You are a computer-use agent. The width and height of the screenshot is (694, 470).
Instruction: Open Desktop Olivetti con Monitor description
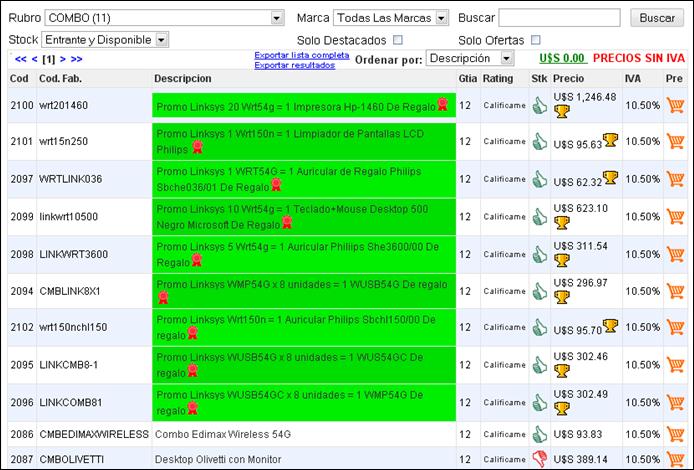tap(218, 459)
